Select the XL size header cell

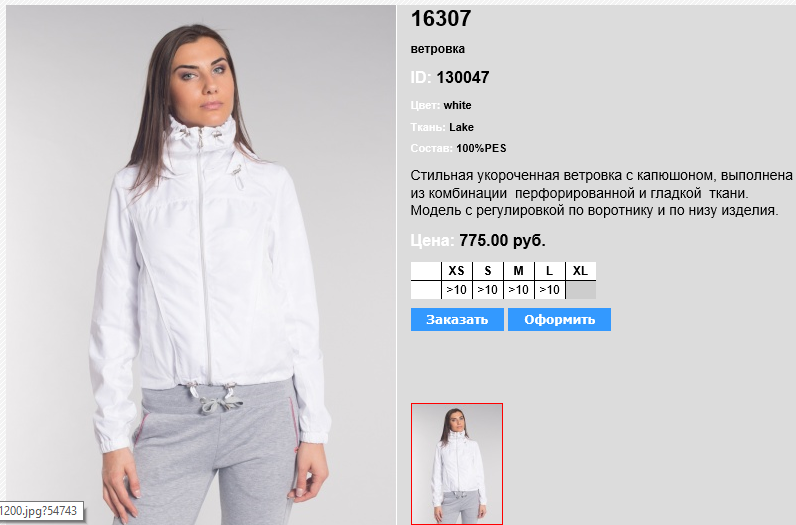[x=581, y=271]
